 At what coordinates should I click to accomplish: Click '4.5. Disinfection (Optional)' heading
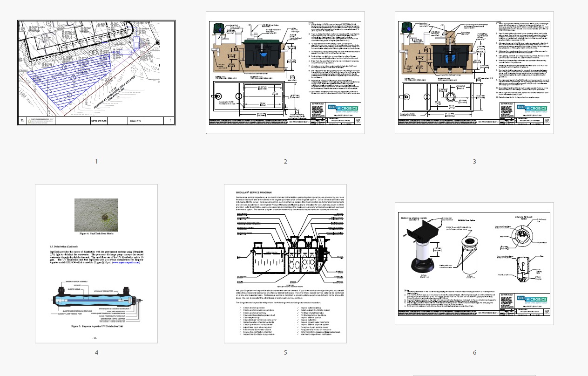pos(65,246)
